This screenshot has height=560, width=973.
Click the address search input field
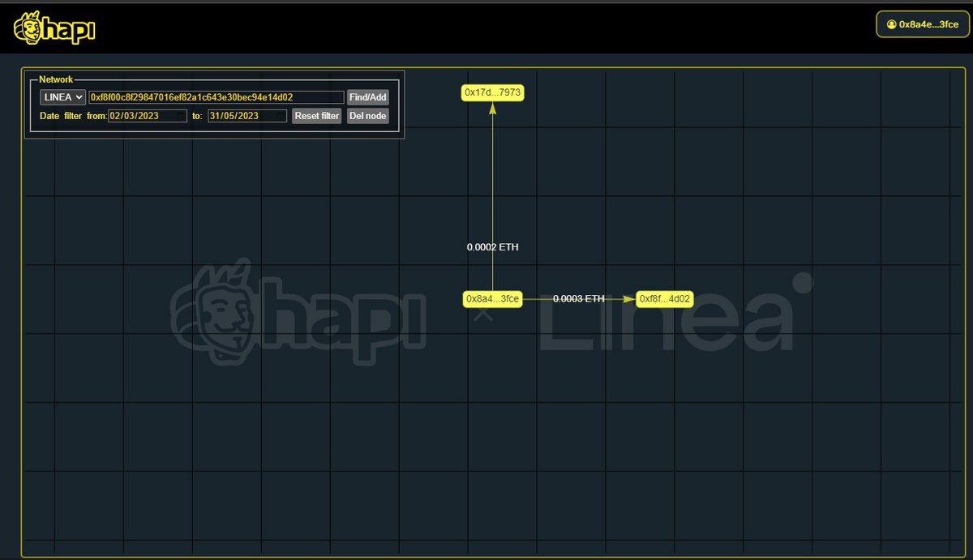(x=216, y=97)
